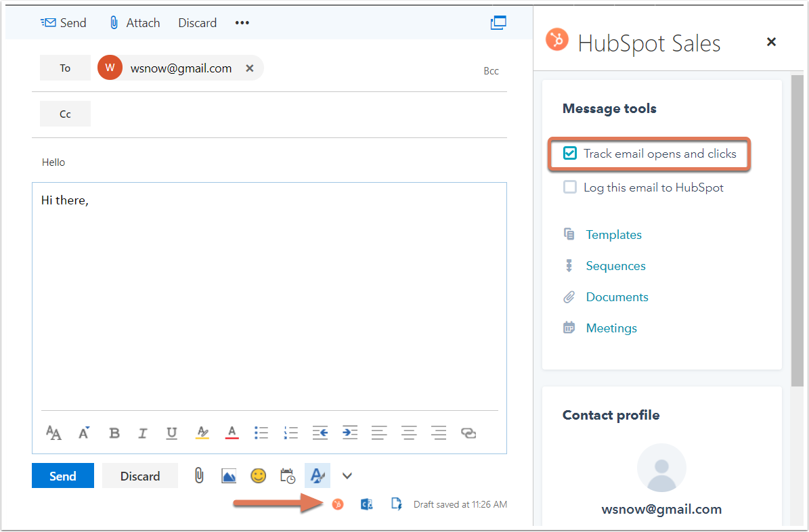Show the Bcc field
This screenshot has width=809, height=532.
pos(491,71)
